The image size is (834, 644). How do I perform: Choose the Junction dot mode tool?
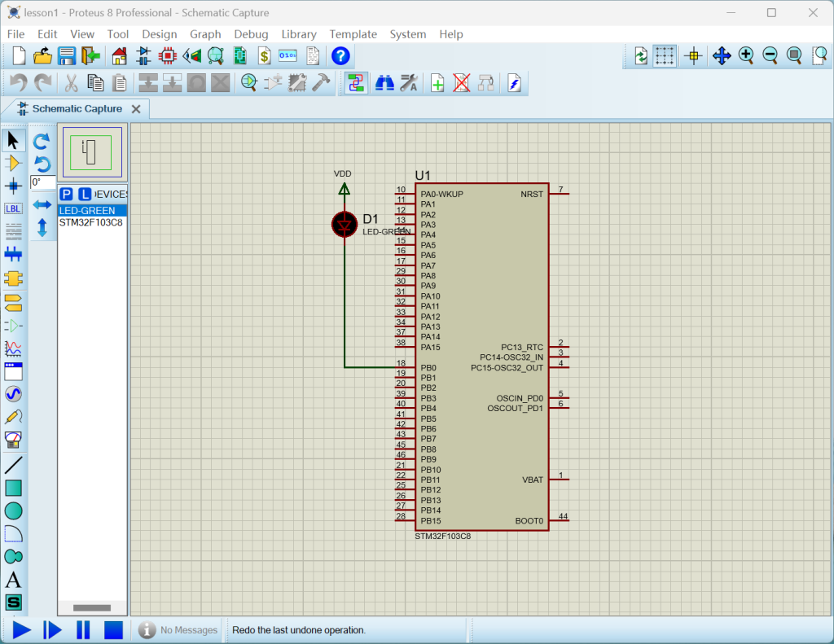click(13, 186)
